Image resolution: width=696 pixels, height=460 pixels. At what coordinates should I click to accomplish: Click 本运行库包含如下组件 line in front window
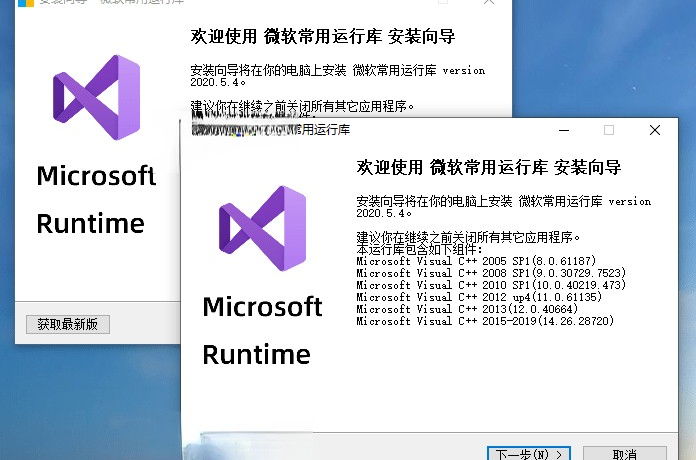(x=419, y=249)
